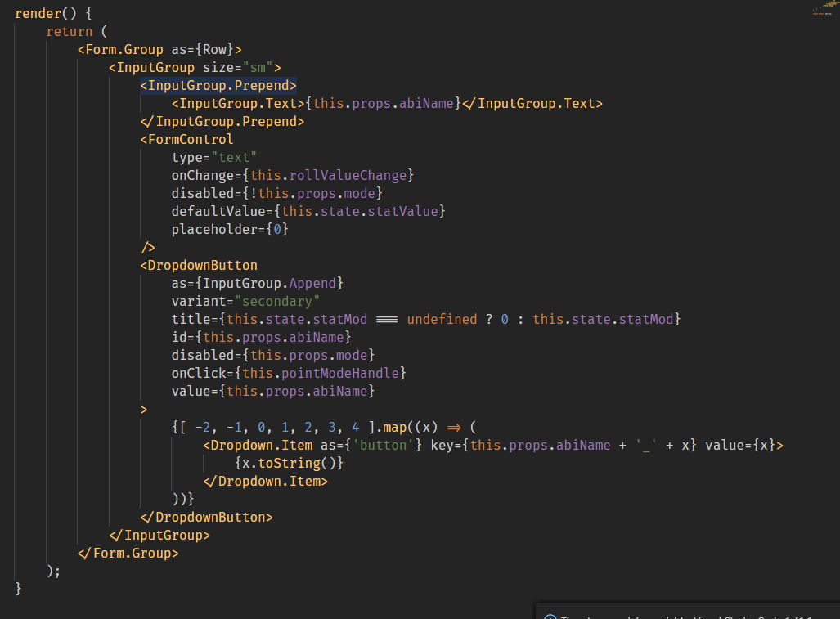840x619 pixels.
Task: Click the placeholder={0} line
Action: point(230,229)
